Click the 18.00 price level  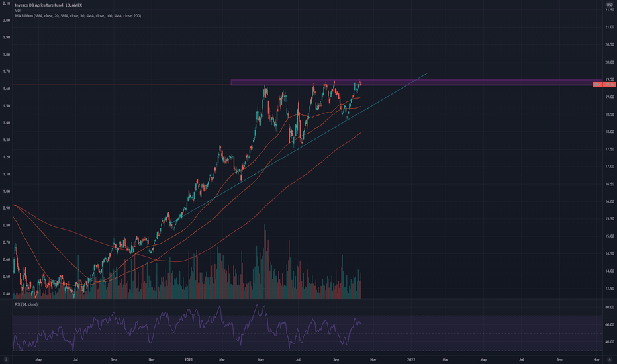point(610,132)
